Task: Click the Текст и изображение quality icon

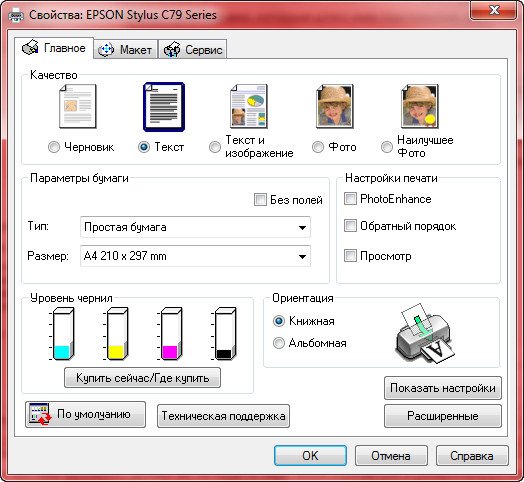Action: click(249, 106)
